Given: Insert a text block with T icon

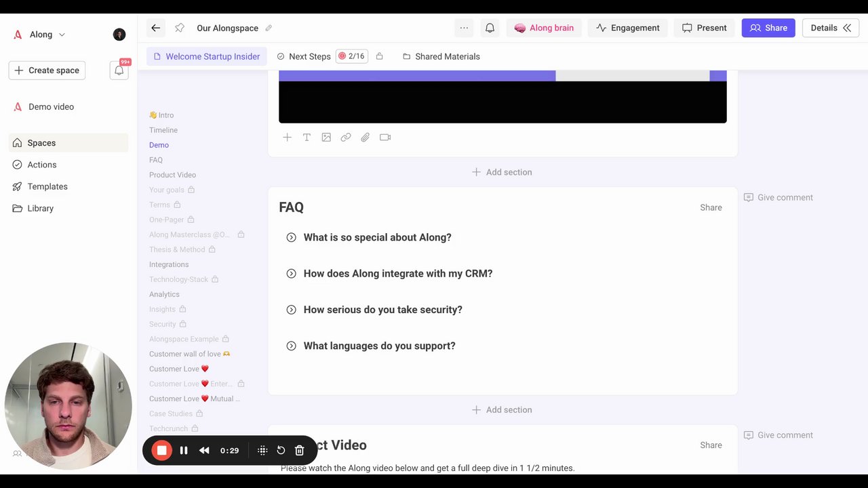Looking at the screenshot, I should [307, 137].
